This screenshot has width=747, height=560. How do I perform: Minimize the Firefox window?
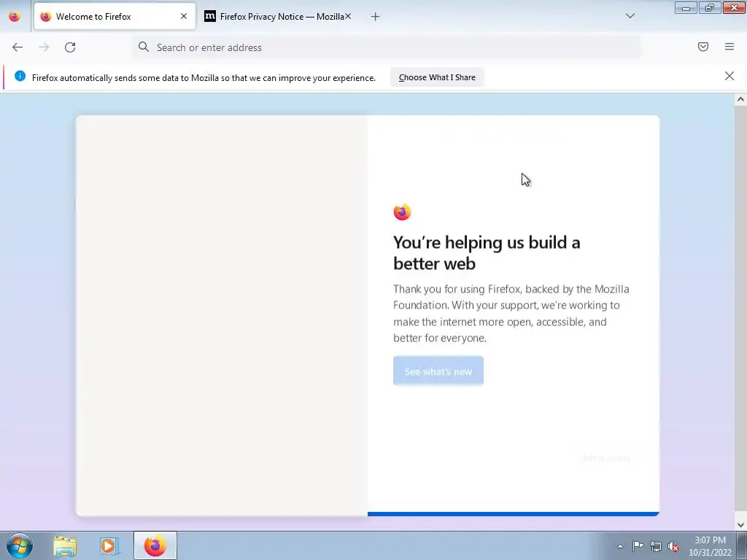[686, 7]
